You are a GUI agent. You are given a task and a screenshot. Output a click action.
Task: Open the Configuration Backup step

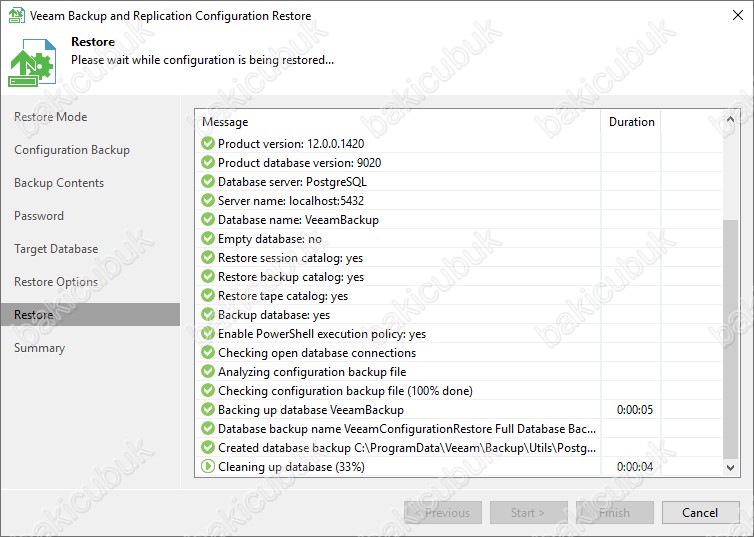72,150
